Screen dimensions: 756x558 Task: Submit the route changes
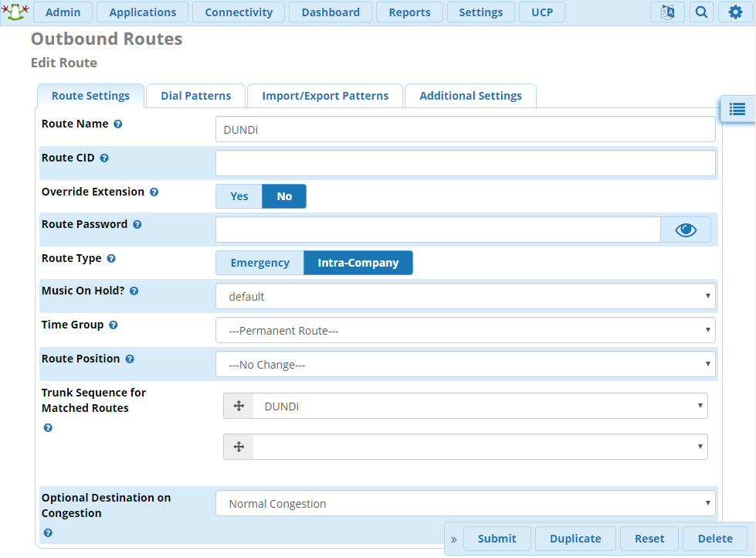(x=497, y=538)
